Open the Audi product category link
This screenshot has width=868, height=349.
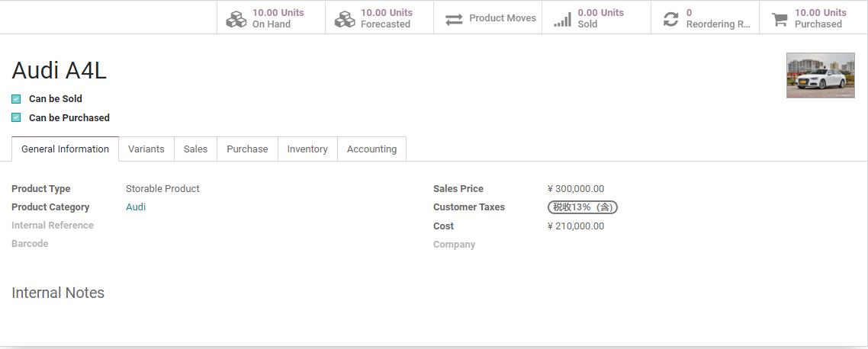pyautogui.click(x=136, y=207)
